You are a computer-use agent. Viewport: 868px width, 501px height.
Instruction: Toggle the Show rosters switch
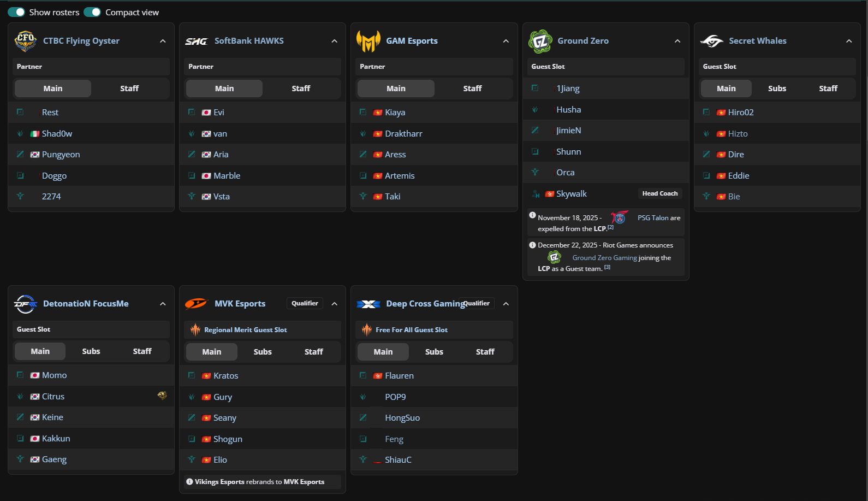[x=16, y=12]
